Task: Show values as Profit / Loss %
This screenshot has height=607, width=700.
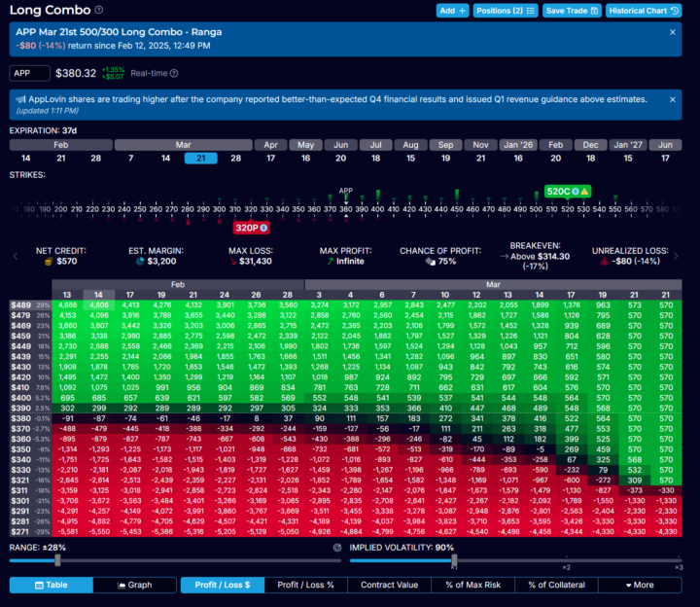Action: click(305, 585)
